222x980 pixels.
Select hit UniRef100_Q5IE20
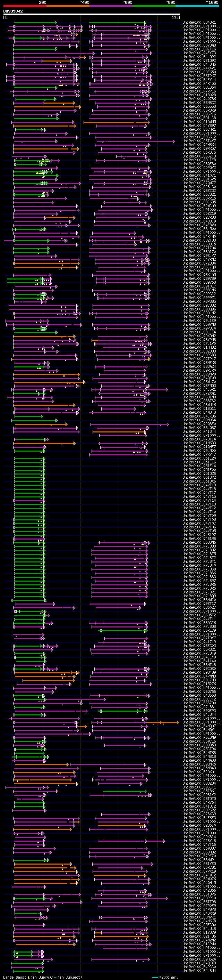coord(199,458)
